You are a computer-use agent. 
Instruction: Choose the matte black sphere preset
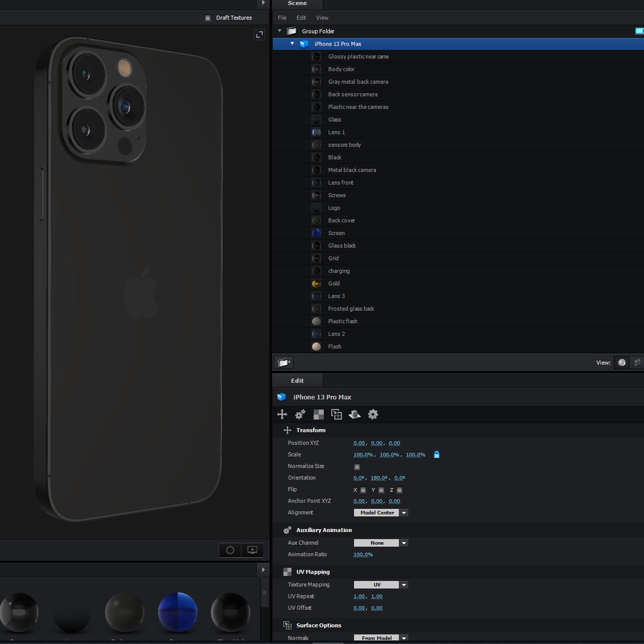(x=72, y=612)
